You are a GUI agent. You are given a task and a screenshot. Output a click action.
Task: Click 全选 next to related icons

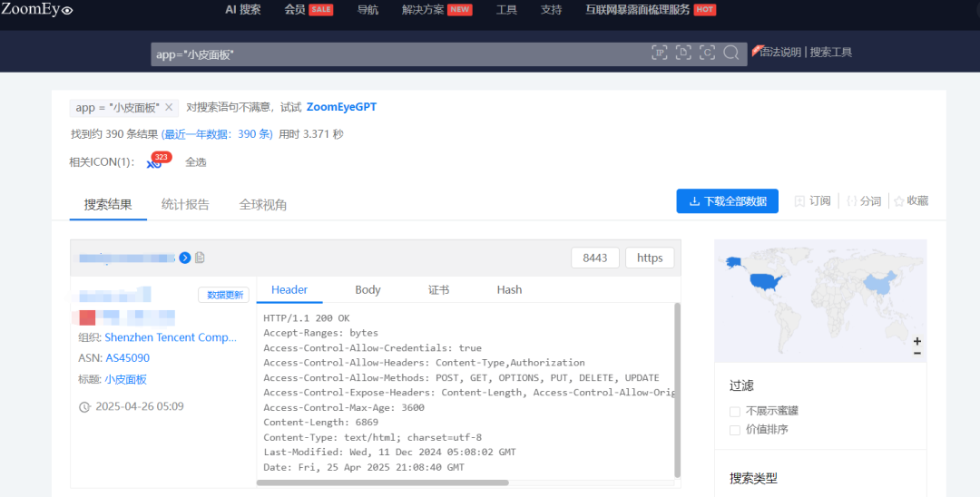pyautogui.click(x=196, y=162)
